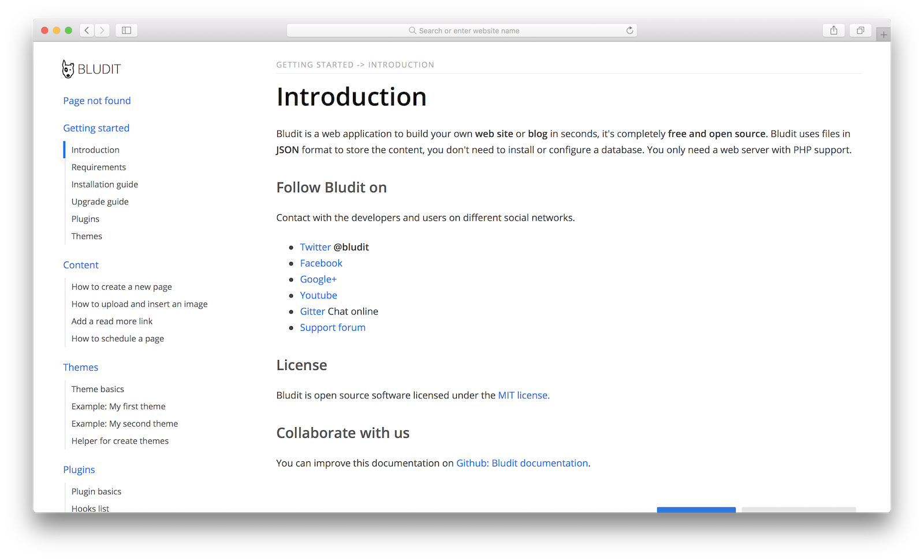Go to Requirements page
This screenshot has width=924, height=560.
pos(99,167)
